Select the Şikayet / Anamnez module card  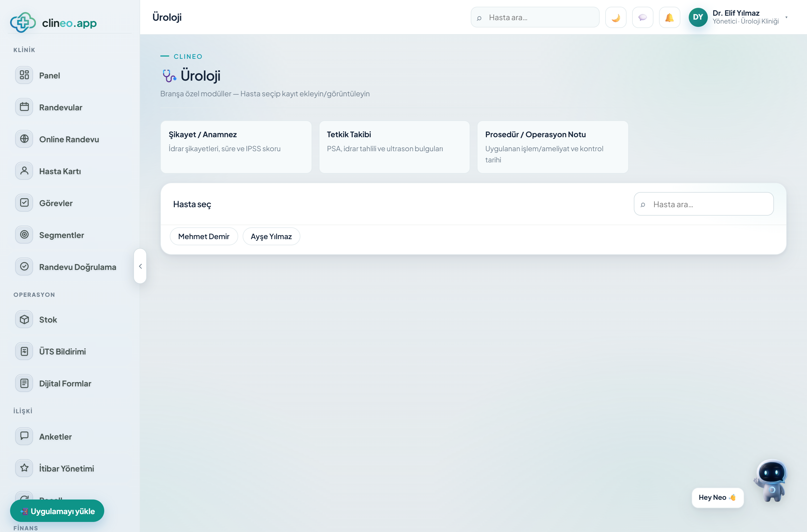(x=236, y=147)
